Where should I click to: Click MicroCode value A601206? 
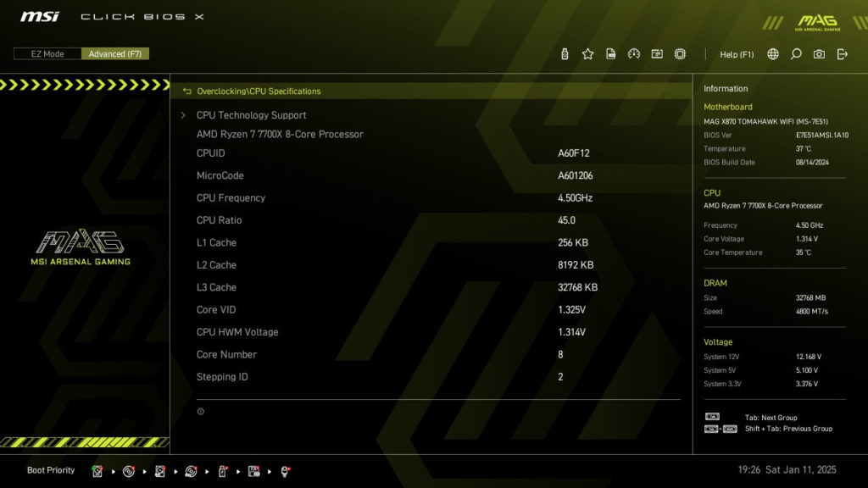point(576,175)
